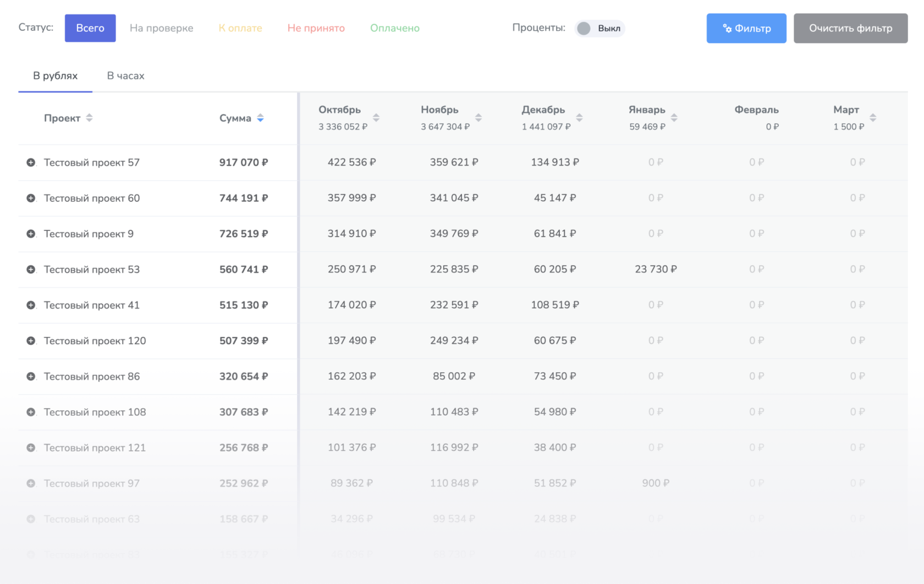The height and width of the screenshot is (584, 924).
Task: Click the blue Фильтр button
Action: (746, 29)
